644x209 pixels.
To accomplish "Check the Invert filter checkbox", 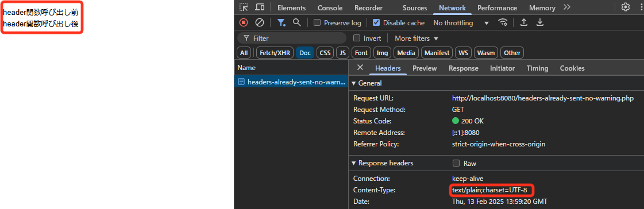I will click(x=357, y=38).
